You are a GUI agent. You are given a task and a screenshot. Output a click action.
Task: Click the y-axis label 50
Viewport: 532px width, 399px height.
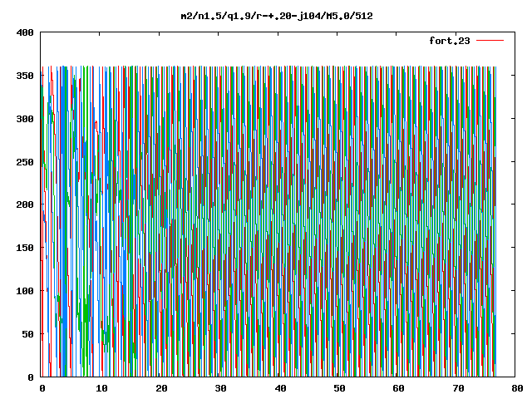click(x=28, y=334)
